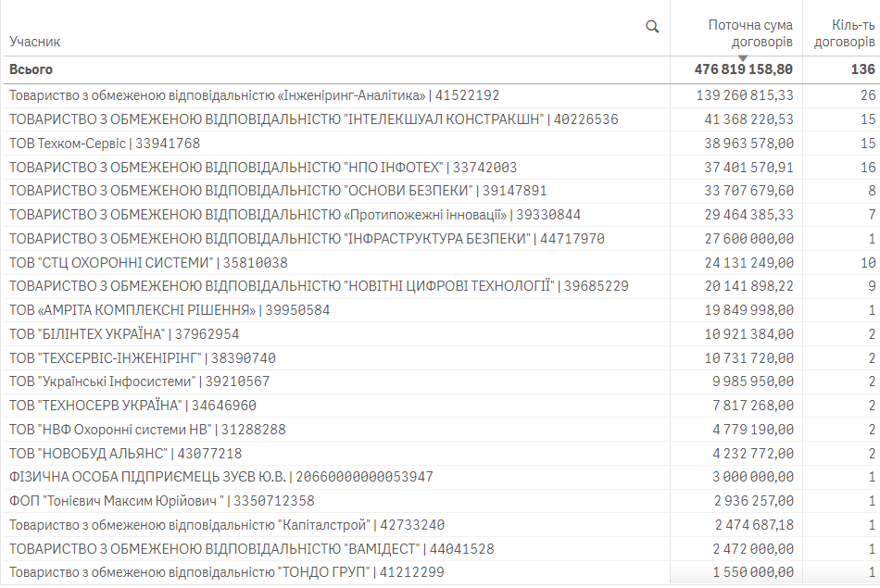
Task: Select the "ІНТЕЛЕКШУАЛ КОНСТРАКШН" participant
Action: coord(313,119)
